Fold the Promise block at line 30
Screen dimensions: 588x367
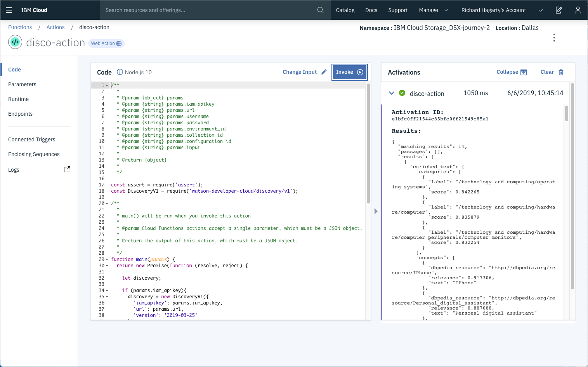pyautogui.click(x=107, y=266)
